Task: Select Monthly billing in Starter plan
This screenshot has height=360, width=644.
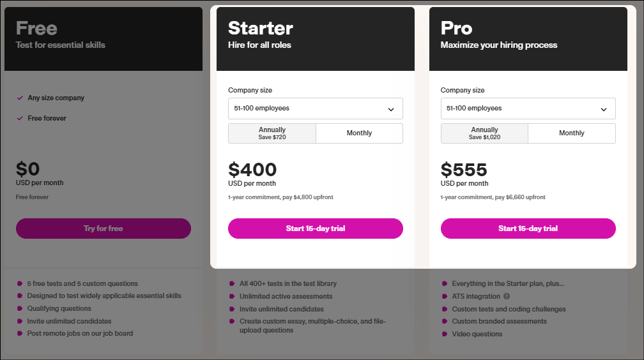Action: [x=359, y=133]
